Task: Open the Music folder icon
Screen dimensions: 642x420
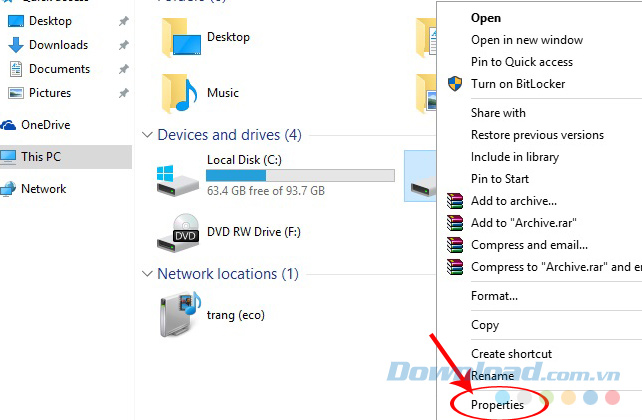Action: [x=179, y=93]
